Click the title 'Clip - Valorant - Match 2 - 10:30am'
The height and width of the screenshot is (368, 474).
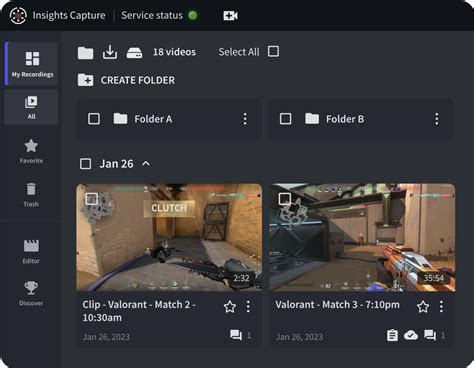click(x=139, y=311)
